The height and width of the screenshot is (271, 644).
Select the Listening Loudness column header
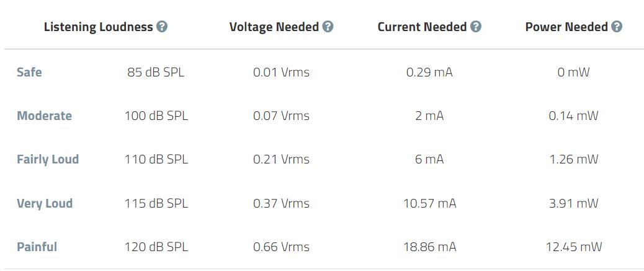(98, 27)
